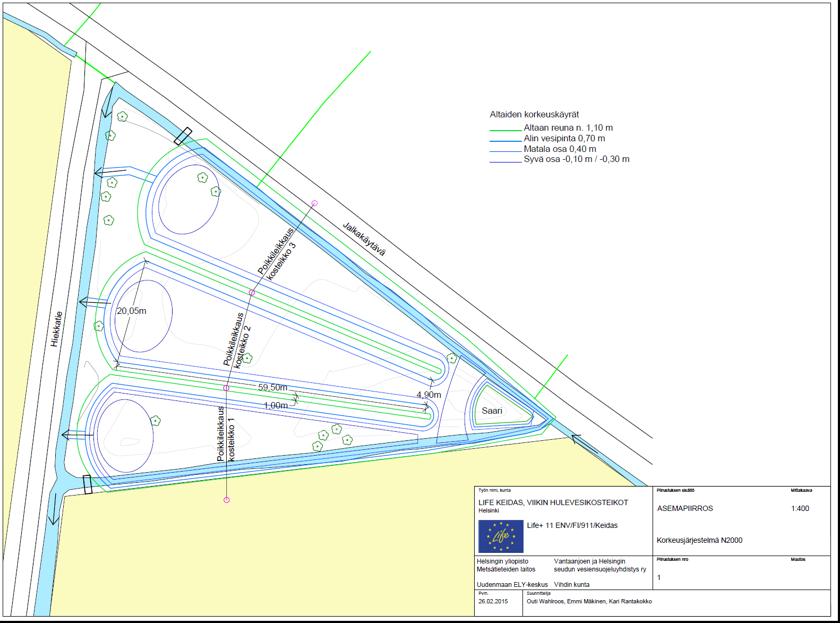The height and width of the screenshot is (623, 840).
Task: Click the Jalkakäytävä walkway label
Action: [364, 239]
